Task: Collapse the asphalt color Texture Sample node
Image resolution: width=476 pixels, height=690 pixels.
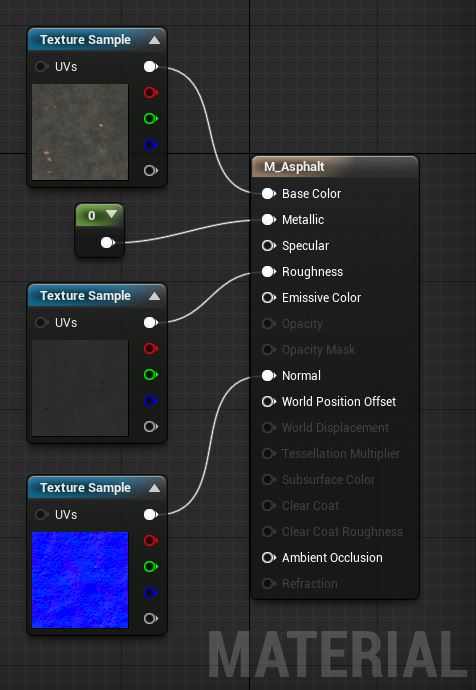Action: pyautogui.click(x=154, y=40)
